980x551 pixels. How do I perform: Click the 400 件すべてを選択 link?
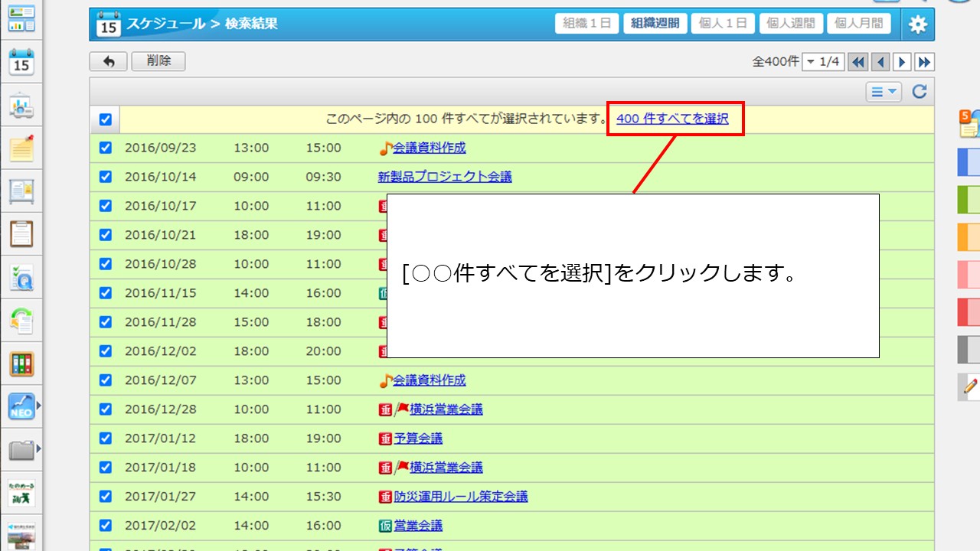672,119
